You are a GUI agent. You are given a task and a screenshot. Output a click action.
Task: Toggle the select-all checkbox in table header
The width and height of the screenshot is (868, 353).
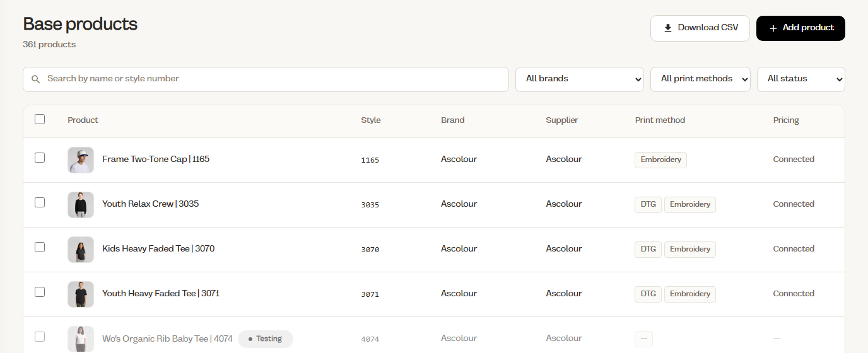click(x=40, y=119)
